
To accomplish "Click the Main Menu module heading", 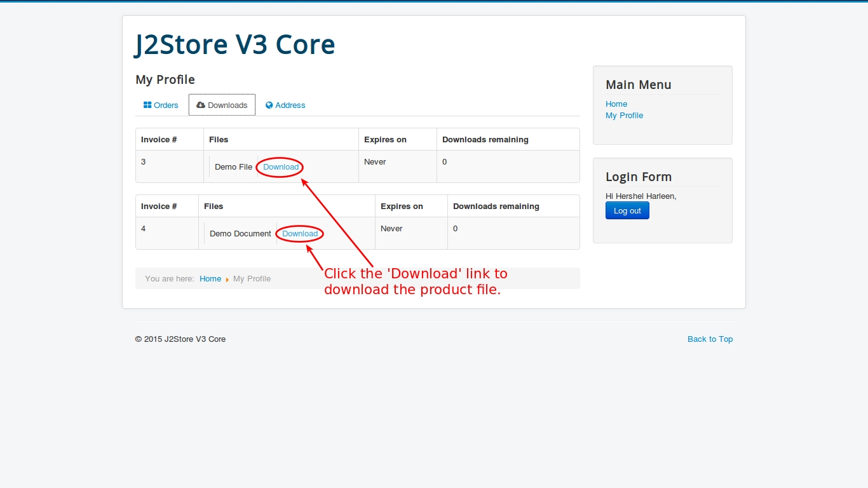I will [x=638, y=85].
